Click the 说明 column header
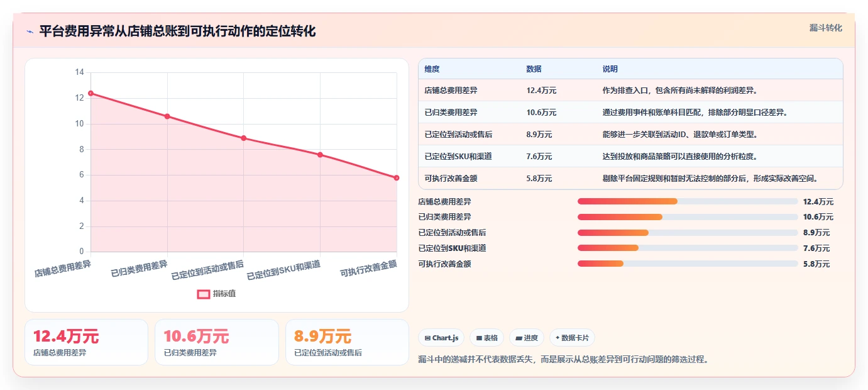This screenshot has height=390, width=868. (610, 69)
